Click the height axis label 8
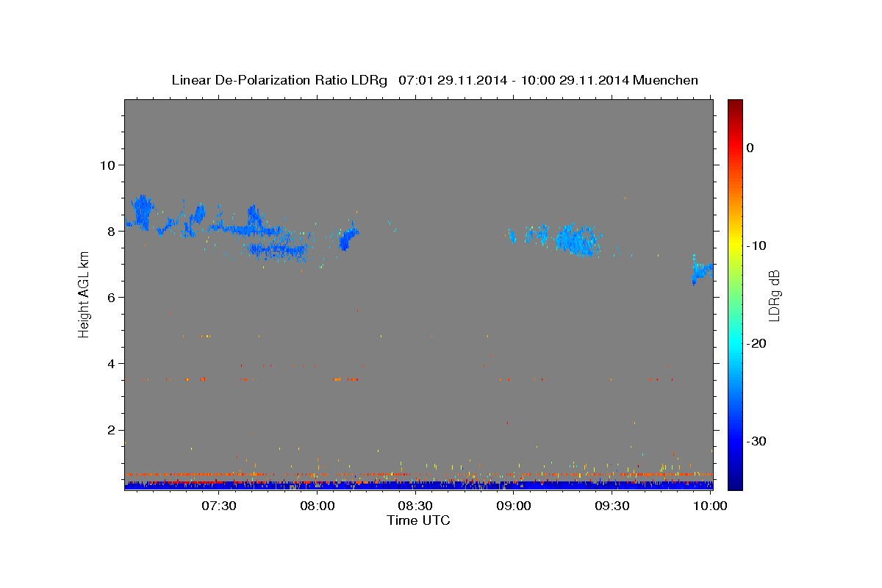Viewport: 882px width, 588px height. (x=111, y=231)
